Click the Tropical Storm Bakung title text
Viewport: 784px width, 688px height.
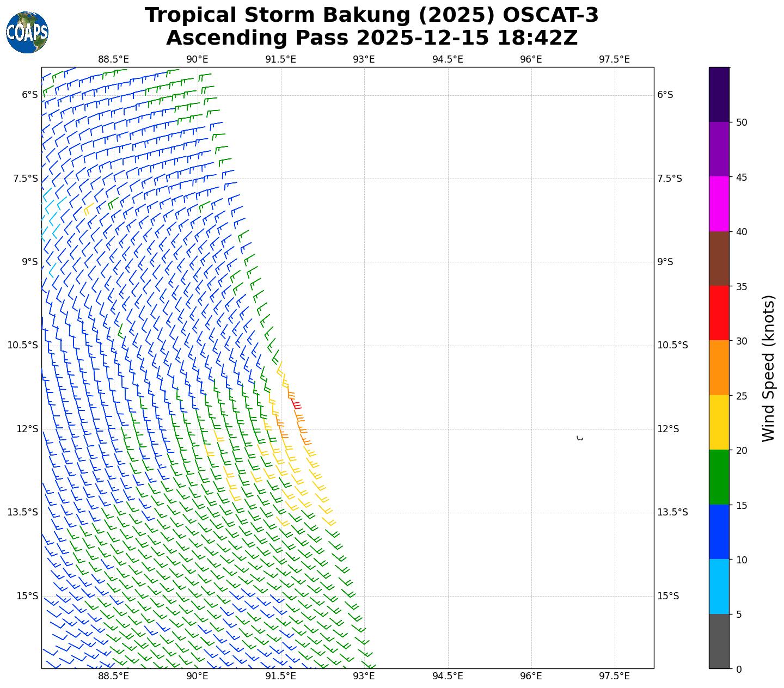click(x=371, y=15)
